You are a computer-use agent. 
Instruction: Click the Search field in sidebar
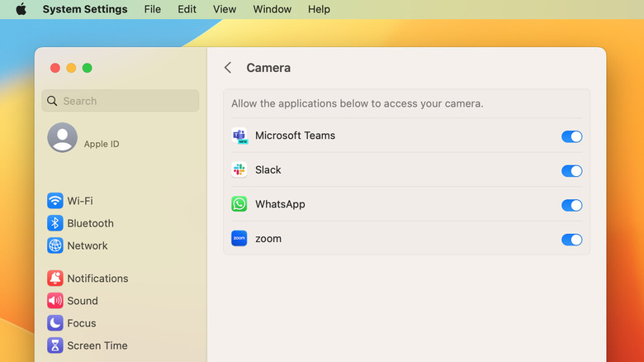(x=121, y=101)
